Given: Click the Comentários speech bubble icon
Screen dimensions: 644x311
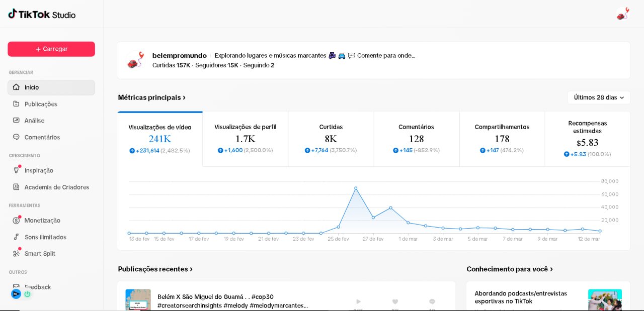Looking at the screenshot, I should [x=16, y=137].
